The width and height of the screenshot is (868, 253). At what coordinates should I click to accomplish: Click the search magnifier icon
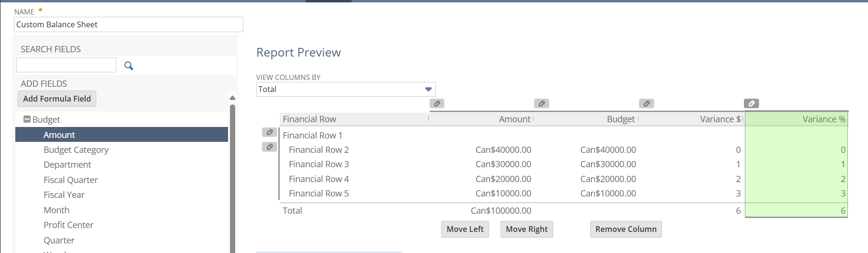(x=128, y=66)
